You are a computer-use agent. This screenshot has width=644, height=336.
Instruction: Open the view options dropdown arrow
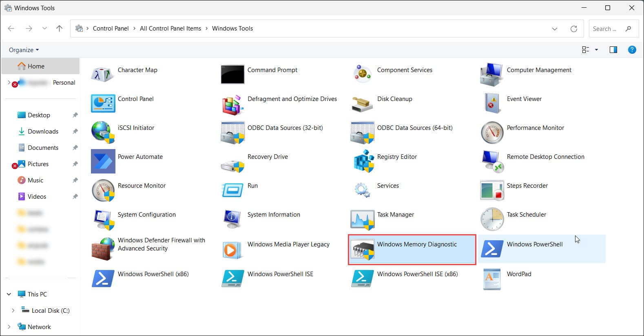click(596, 50)
